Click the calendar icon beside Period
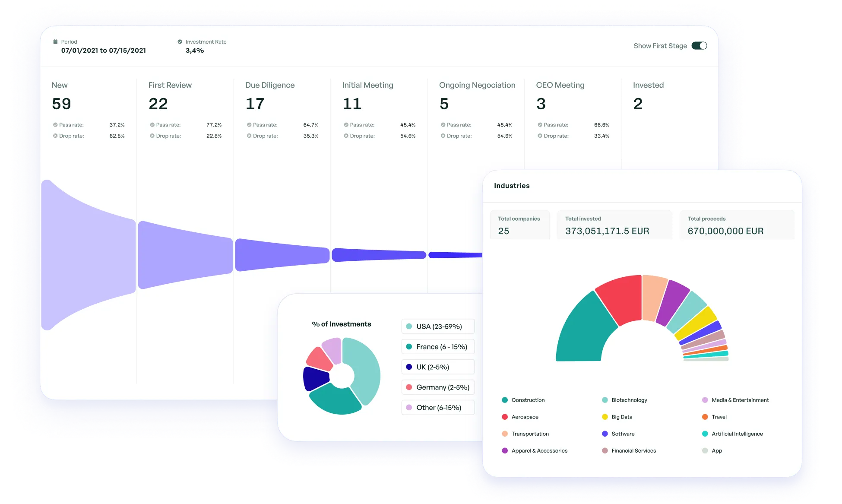 (55, 42)
